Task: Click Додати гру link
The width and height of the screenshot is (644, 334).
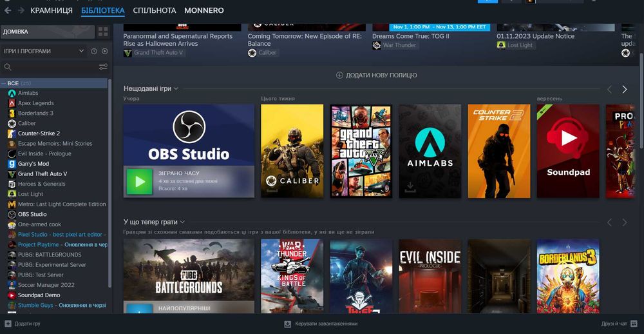Action: tap(28, 324)
